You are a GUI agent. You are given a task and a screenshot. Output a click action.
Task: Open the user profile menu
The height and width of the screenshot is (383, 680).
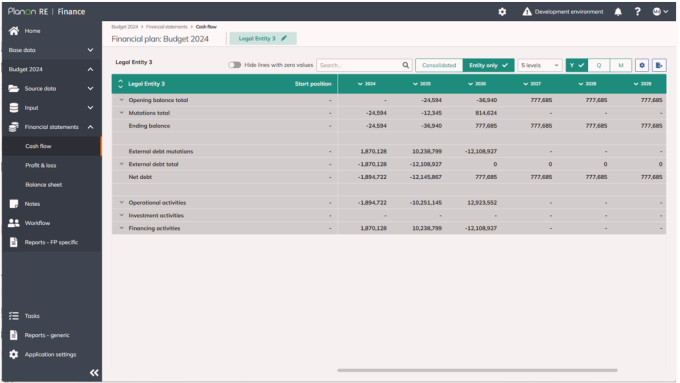(x=660, y=12)
